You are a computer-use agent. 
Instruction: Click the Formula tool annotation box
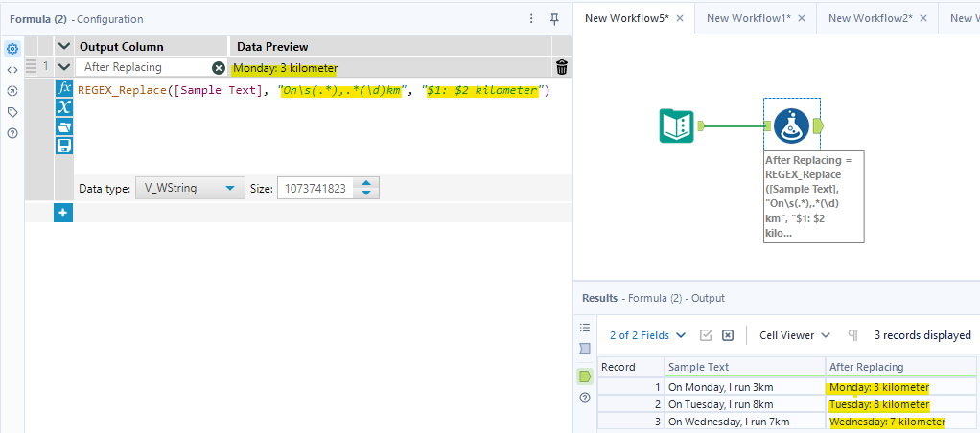coord(814,196)
